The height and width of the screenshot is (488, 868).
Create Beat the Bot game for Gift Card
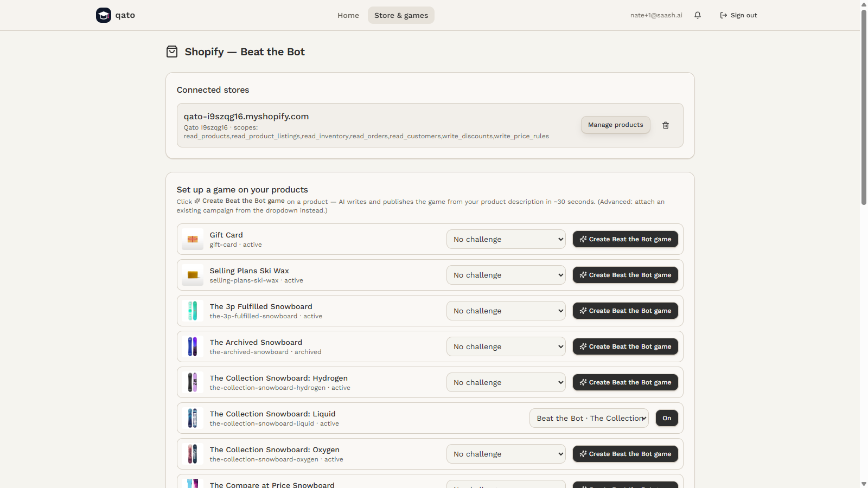[626, 239]
